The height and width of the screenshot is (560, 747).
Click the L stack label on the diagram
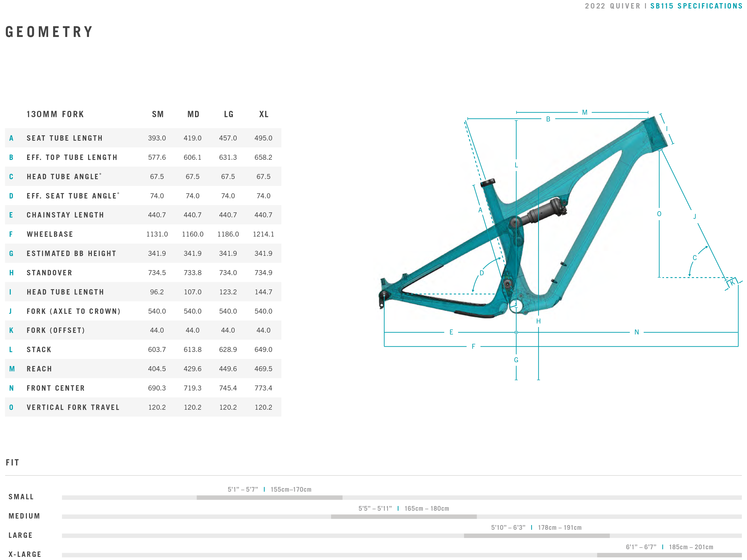[516, 165]
